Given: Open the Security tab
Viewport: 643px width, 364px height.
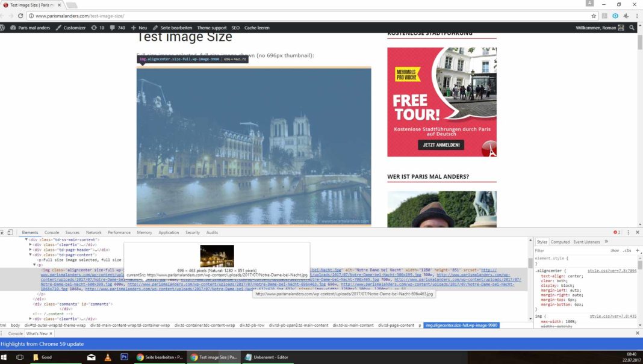Looking at the screenshot, I should pyautogui.click(x=192, y=232).
